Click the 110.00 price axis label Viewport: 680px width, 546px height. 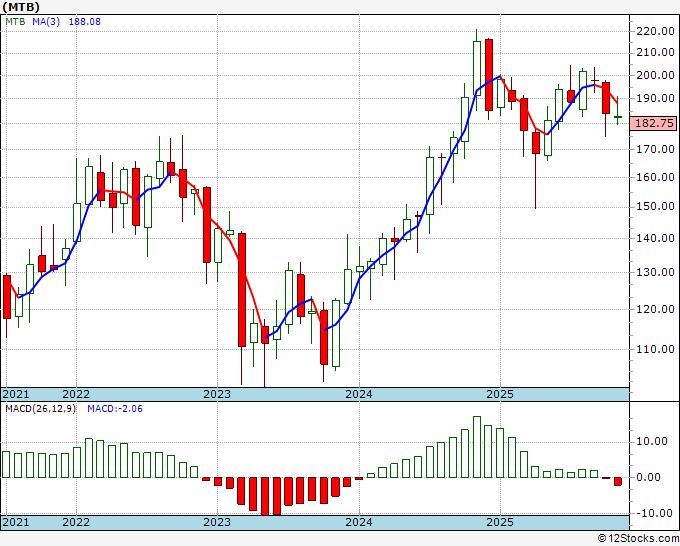point(655,349)
